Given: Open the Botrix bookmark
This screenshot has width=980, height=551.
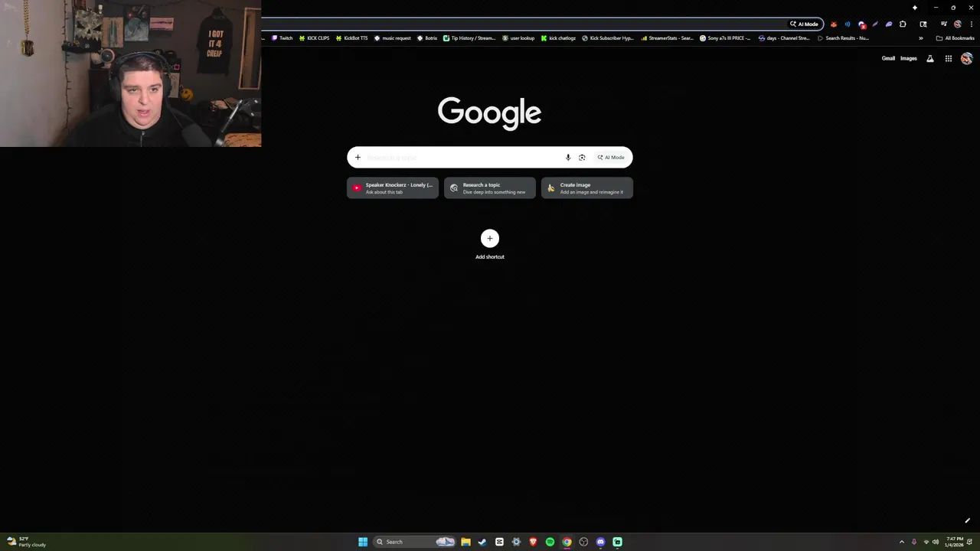Looking at the screenshot, I should coord(427,38).
